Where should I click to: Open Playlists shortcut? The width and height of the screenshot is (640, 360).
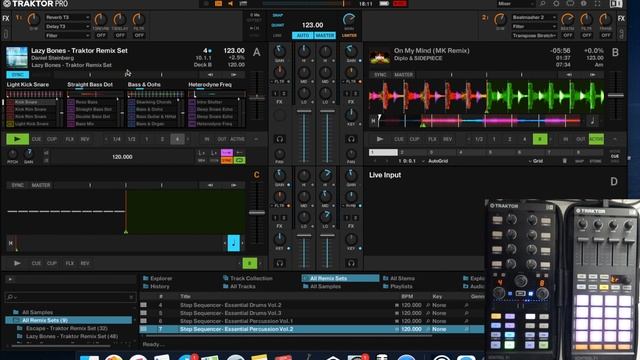click(398, 287)
